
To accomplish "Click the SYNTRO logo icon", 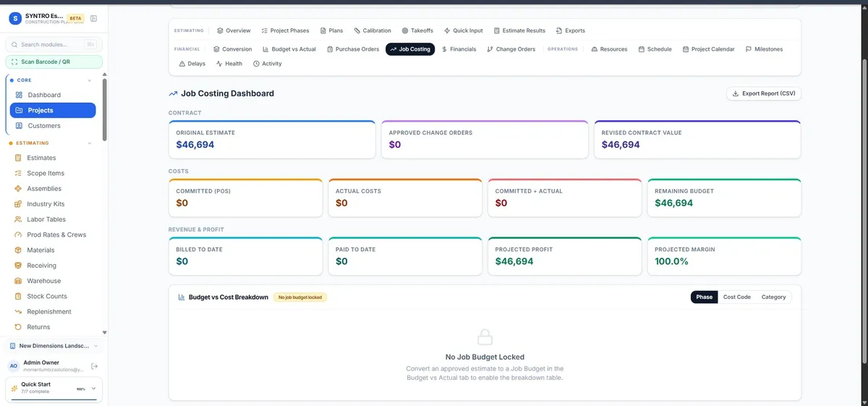I will click(14, 18).
